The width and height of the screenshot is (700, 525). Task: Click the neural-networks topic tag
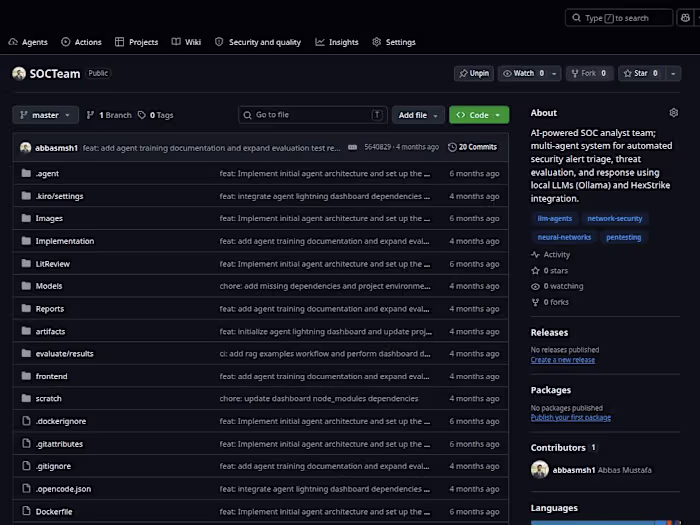pos(564,237)
